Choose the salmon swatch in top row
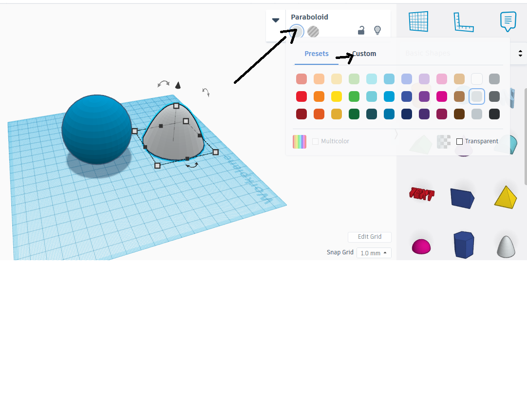Image resolution: width=527 pixels, height=420 pixels. click(x=301, y=79)
